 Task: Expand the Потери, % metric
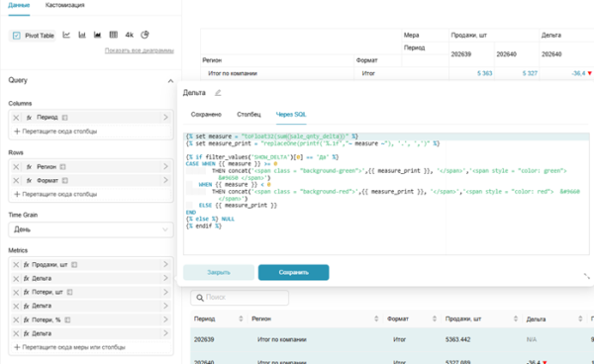165,319
